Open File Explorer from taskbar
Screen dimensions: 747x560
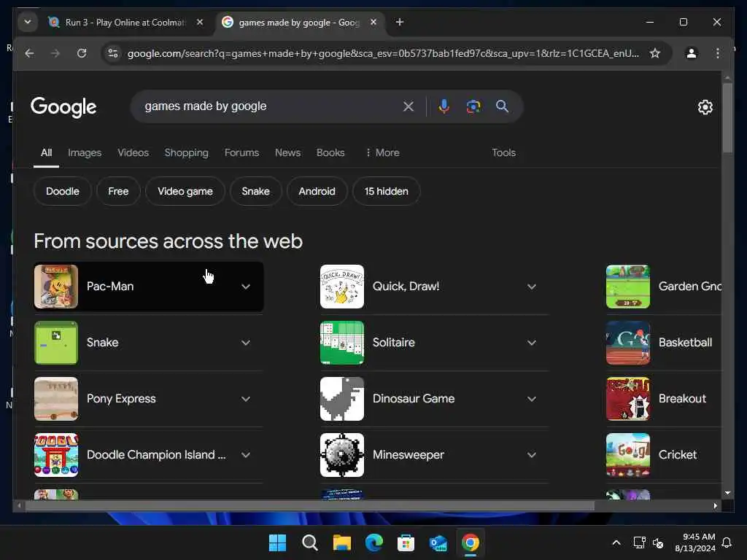click(341, 542)
